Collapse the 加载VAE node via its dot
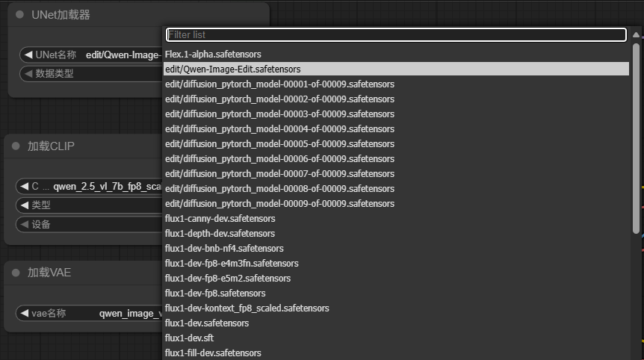The height and width of the screenshot is (360, 644). [x=16, y=273]
